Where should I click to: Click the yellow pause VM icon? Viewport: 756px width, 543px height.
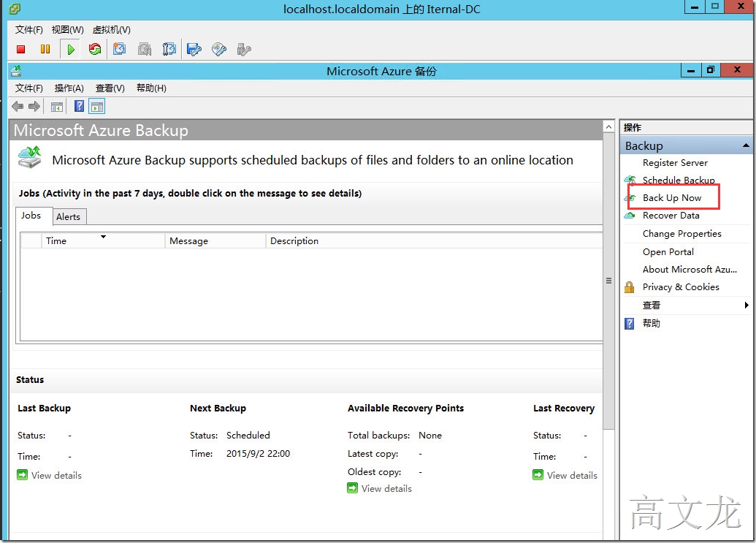coord(45,49)
